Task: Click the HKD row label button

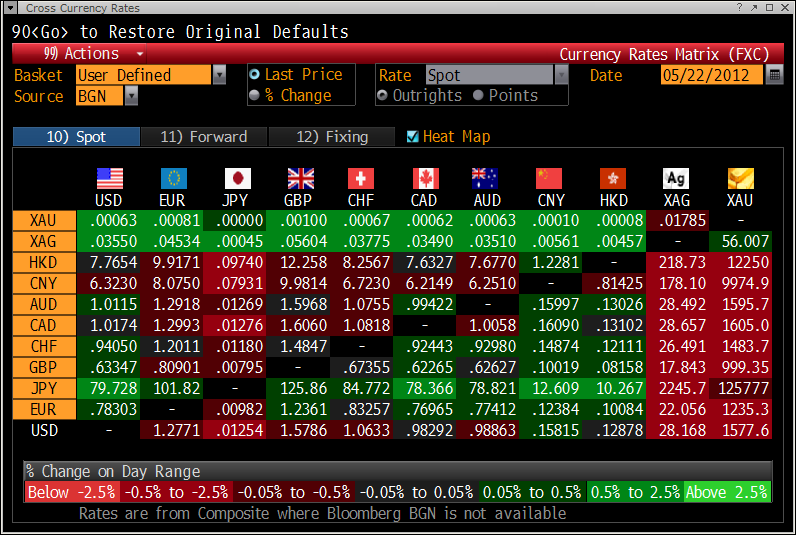Action: [43, 261]
